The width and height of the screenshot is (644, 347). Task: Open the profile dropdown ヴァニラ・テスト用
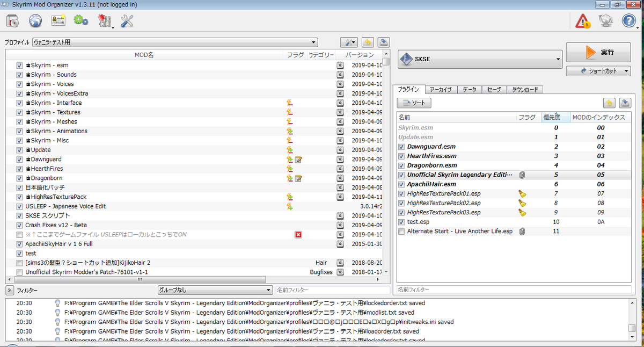(174, 42)
